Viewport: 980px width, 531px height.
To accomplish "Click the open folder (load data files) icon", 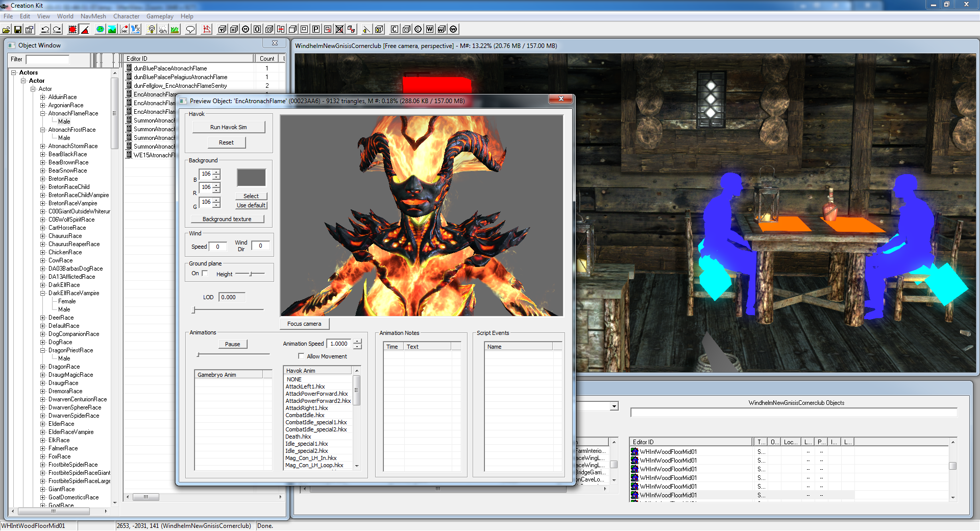I will pos(7,30).
